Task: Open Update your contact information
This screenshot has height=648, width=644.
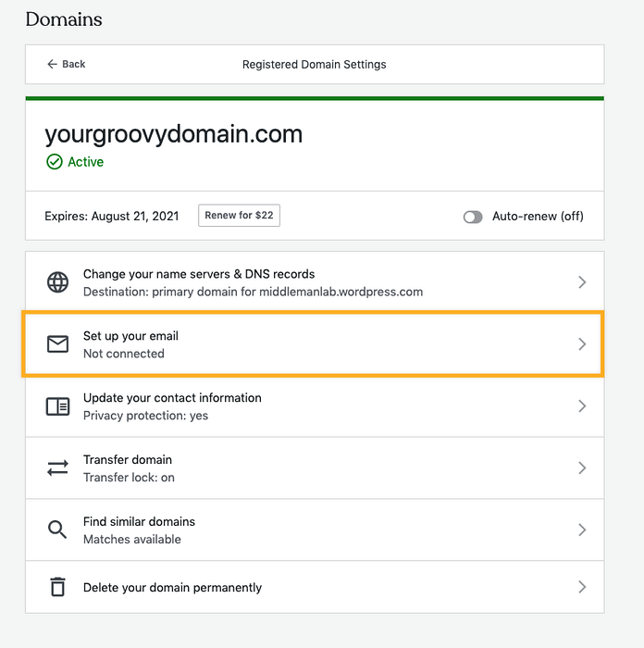Action: (172, 398)
